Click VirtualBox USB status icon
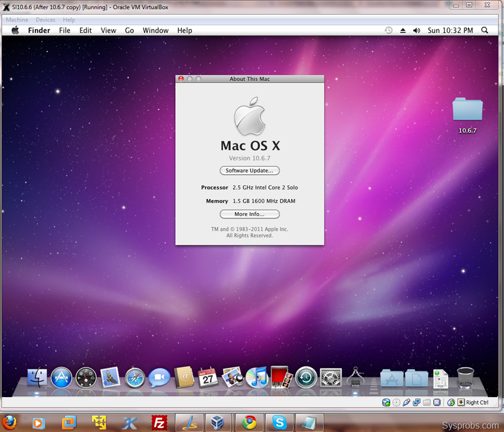The image size is (504, 432). 406,402
